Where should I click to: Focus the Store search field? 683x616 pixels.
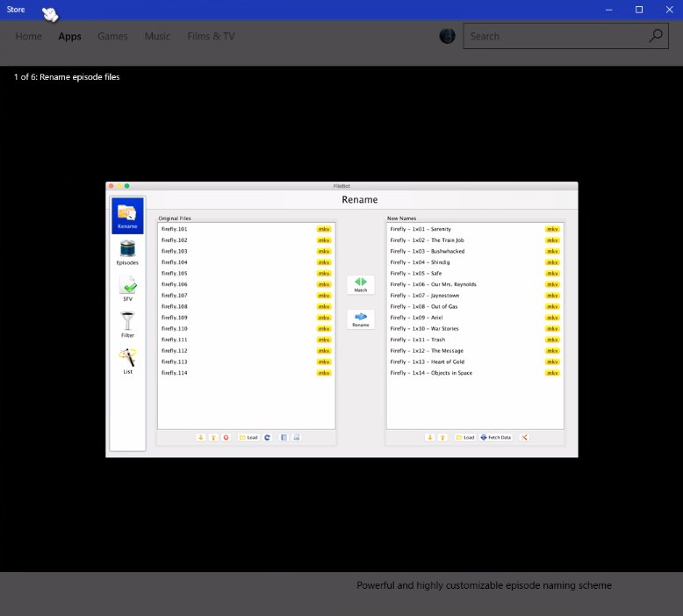pos(566,36)
